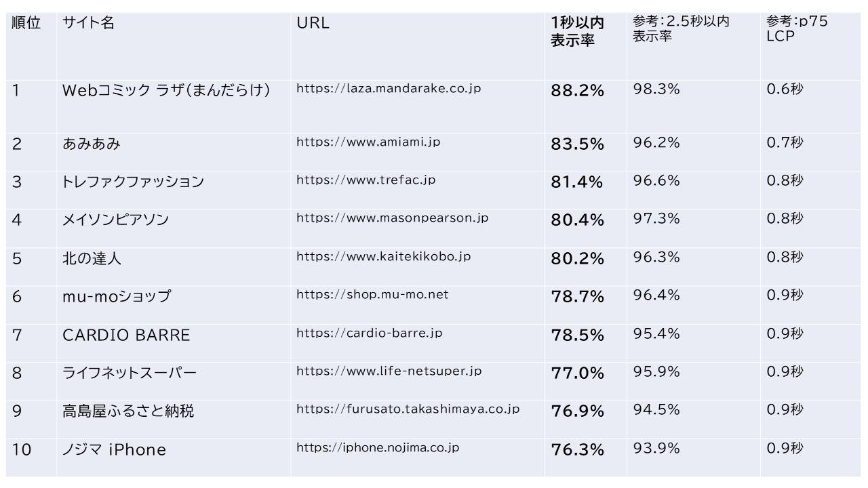Select the サイト名 column header

(x=88, y=23)
